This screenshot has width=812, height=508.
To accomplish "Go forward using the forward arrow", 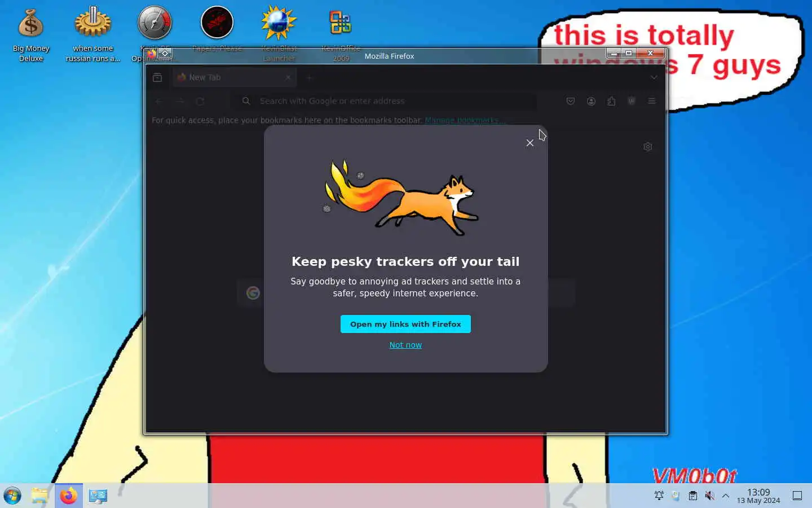I will point(179,101).
